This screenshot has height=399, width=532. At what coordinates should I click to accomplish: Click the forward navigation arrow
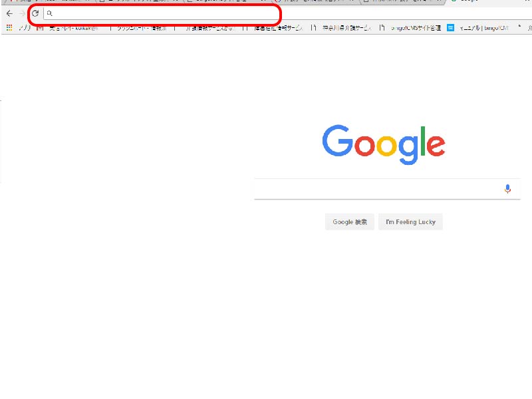22,13
